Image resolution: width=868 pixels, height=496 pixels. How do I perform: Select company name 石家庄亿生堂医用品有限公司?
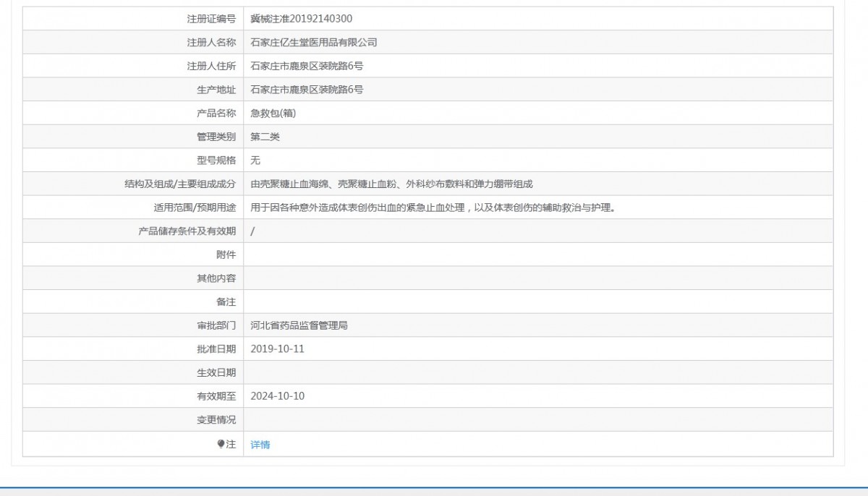[314, 43]
